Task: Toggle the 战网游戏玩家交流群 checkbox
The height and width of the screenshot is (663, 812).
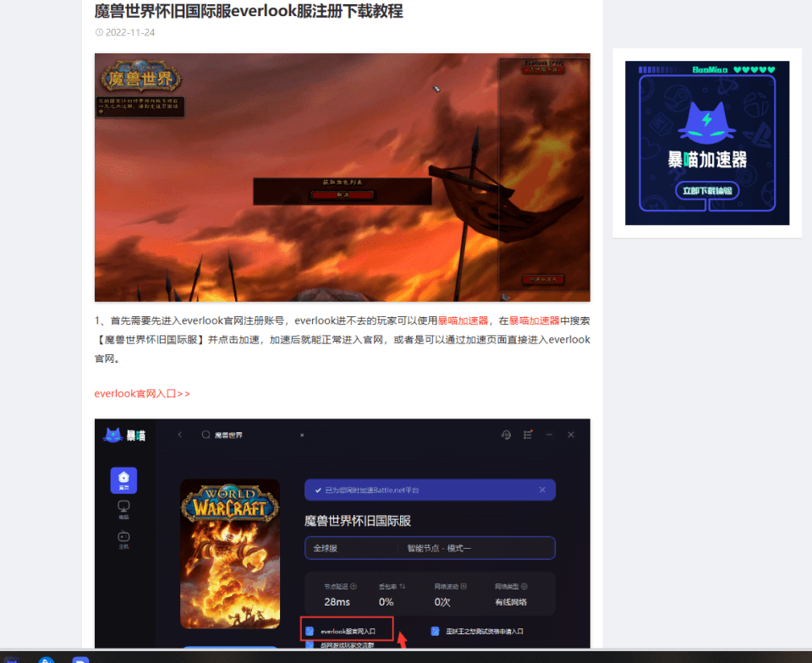Action: point(309,646)
